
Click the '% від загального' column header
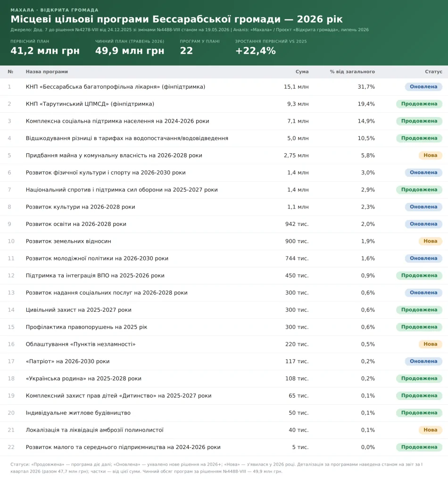[352, 72]
